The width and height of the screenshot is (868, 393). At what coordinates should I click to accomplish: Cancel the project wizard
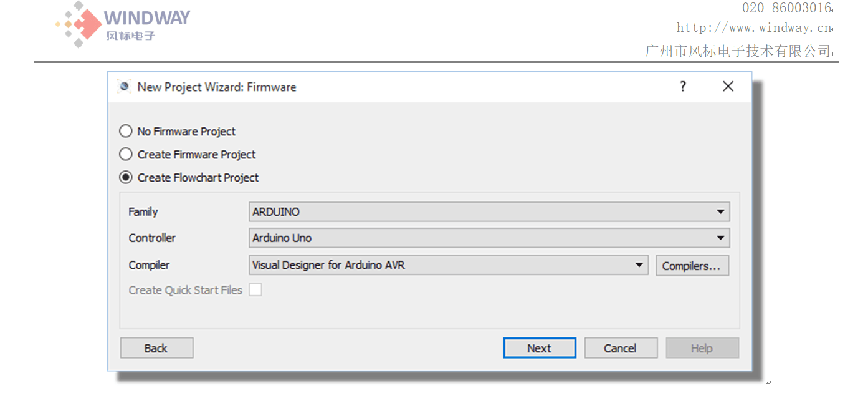click(621, 348)
